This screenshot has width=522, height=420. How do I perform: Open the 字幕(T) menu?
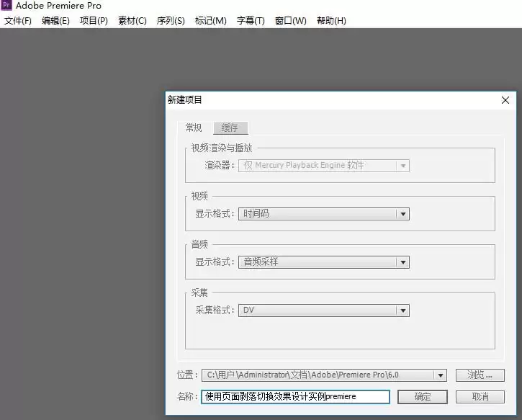(251, 21)
